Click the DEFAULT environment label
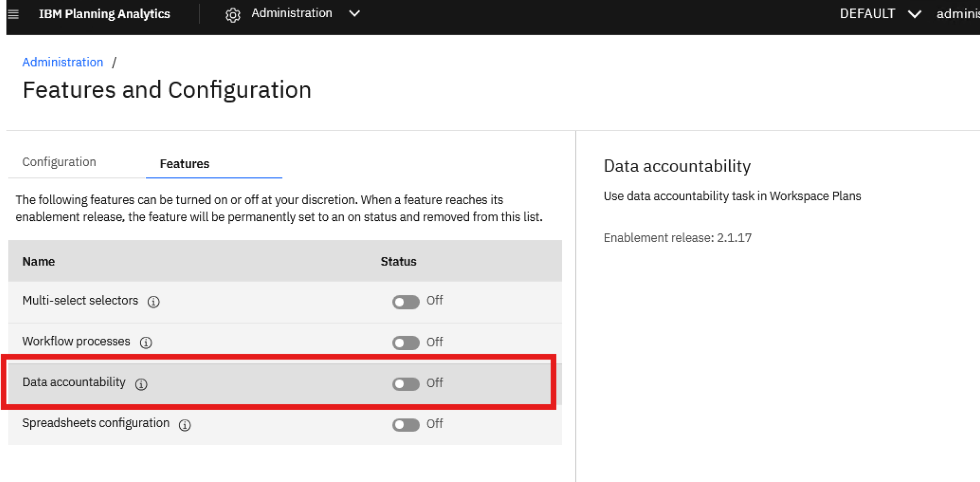 pos(867,14)
